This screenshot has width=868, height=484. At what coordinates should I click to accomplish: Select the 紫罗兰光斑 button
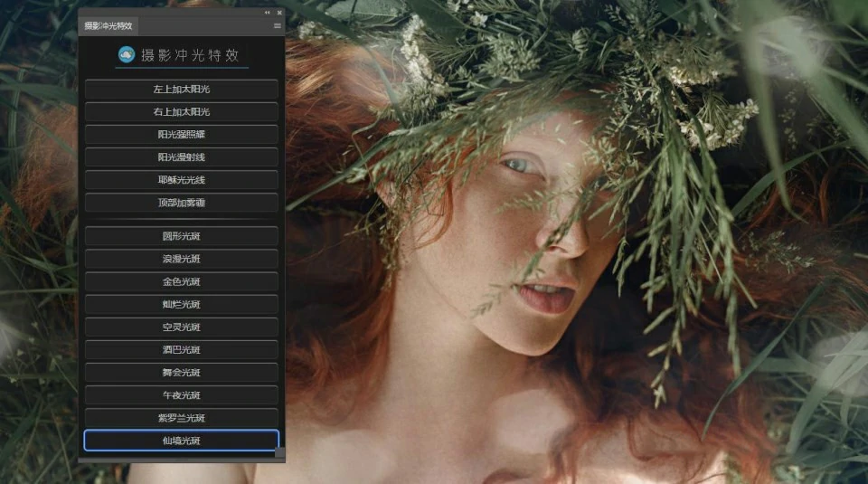(182, 418)
